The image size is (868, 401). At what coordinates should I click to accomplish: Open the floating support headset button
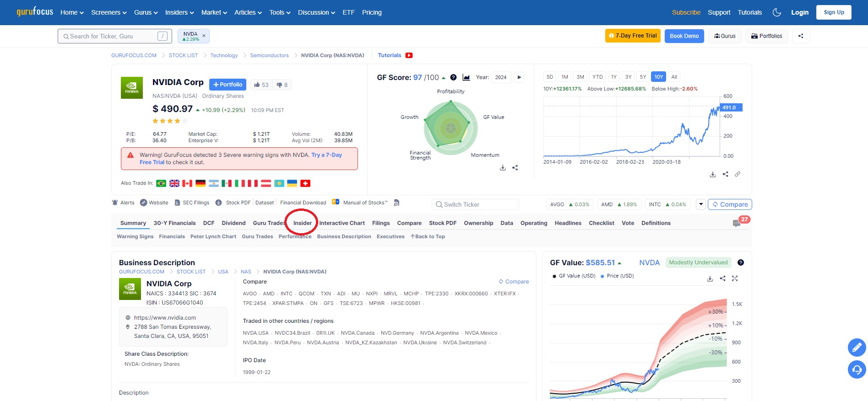tap(857, 369)
